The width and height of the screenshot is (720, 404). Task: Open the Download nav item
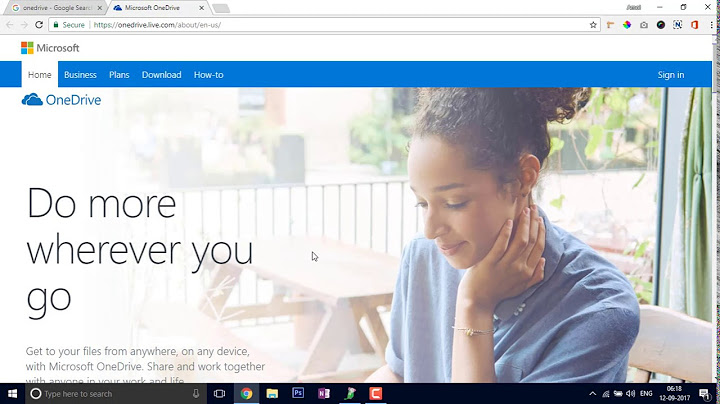tap(162, 75)
